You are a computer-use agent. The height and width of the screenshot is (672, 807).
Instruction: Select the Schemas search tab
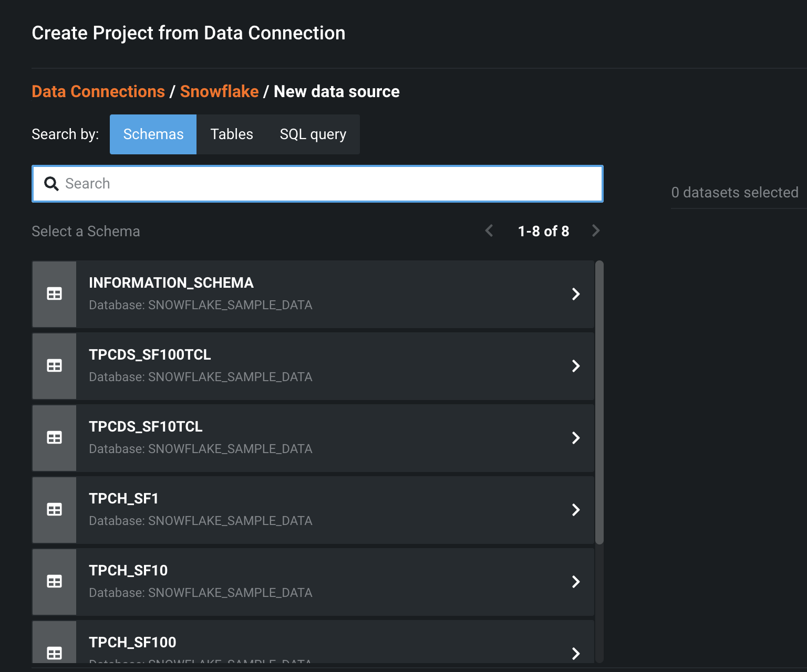click(153, 134)
